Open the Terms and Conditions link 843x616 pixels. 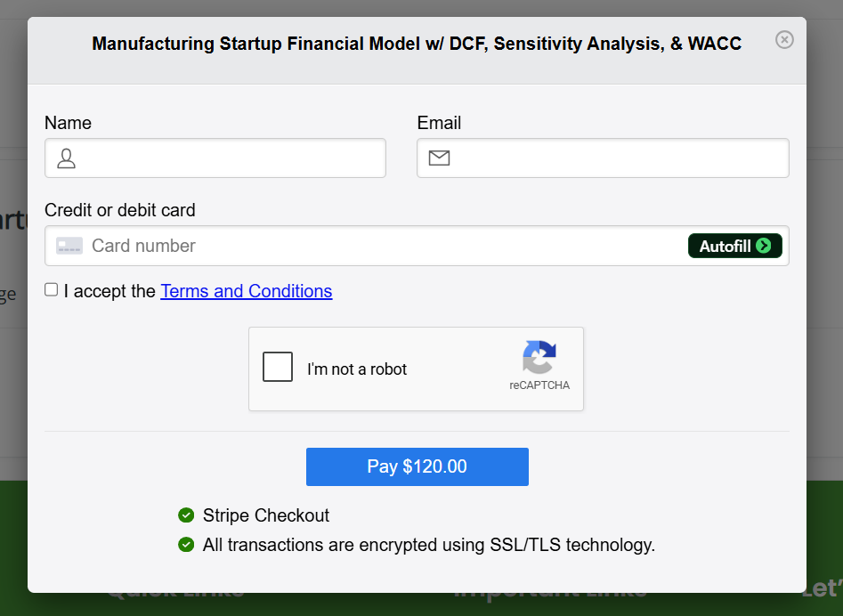pyautogui.click(x=247, y=291)
